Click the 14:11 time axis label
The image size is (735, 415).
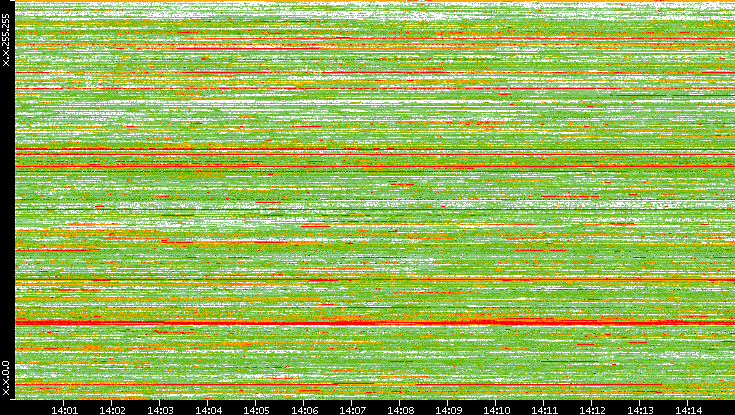[x=544, y=410]
